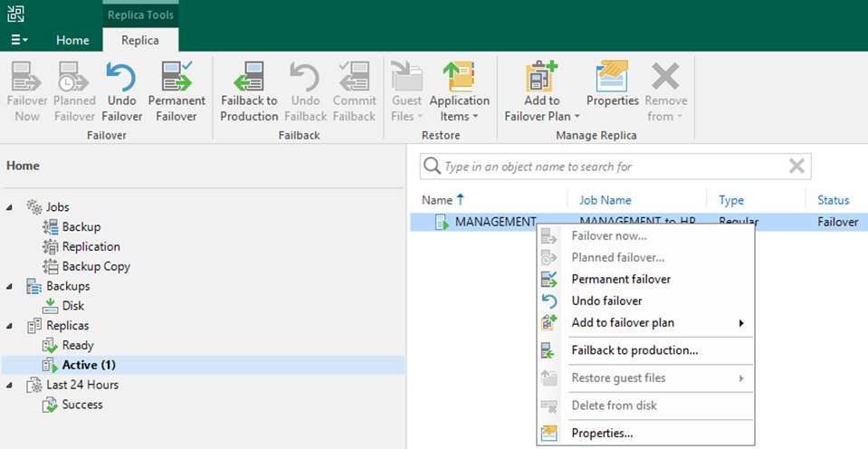The height and width of the screenshot is (449, 868).
Task: Choose Failback to production... menu entry
Action: tap(645, 350)
